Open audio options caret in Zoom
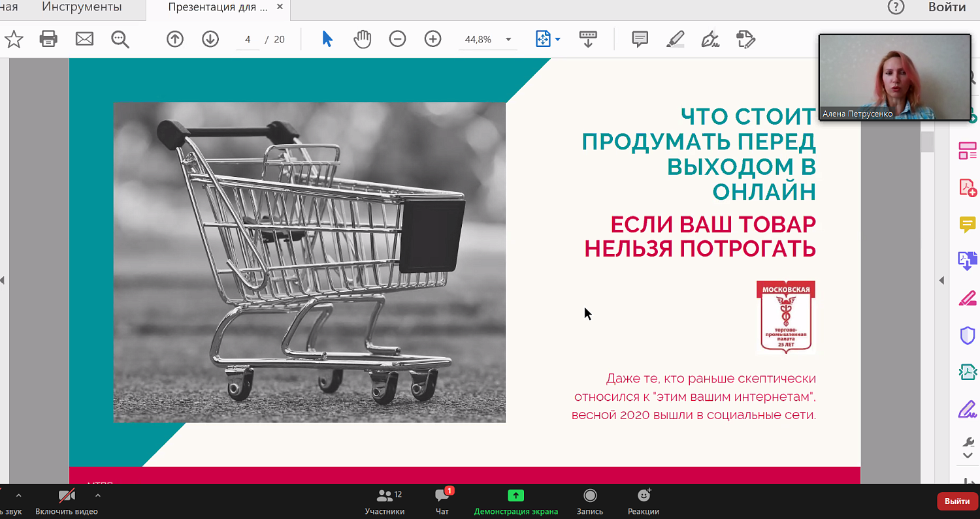This screenshot has width=980, height=519. (x=18, y=495)
